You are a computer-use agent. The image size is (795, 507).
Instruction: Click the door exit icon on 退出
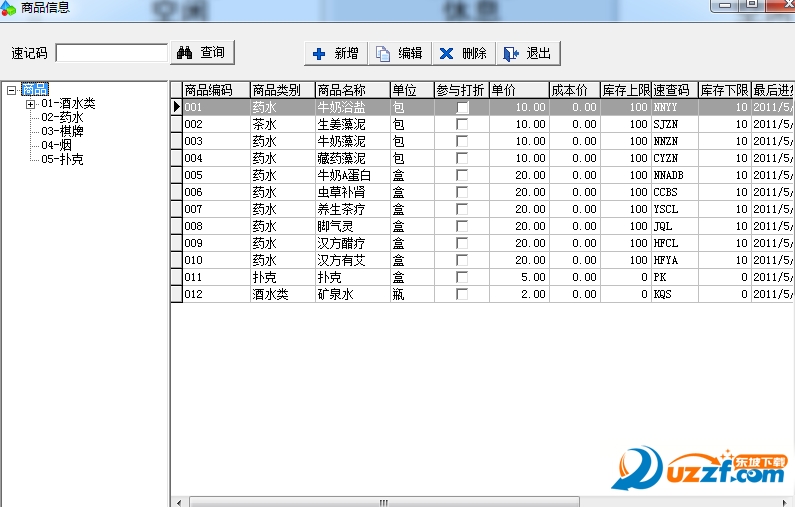pos(511,54)
